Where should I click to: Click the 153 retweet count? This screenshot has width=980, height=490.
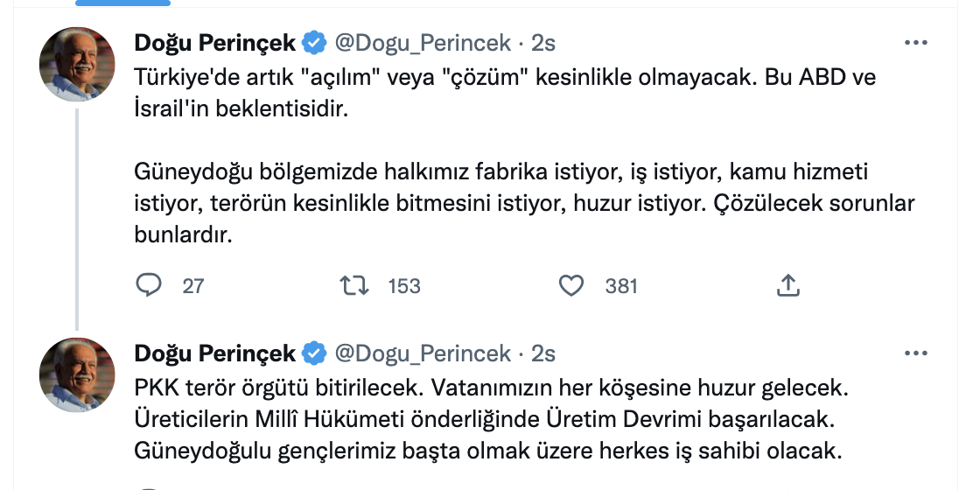coord(404,285)
